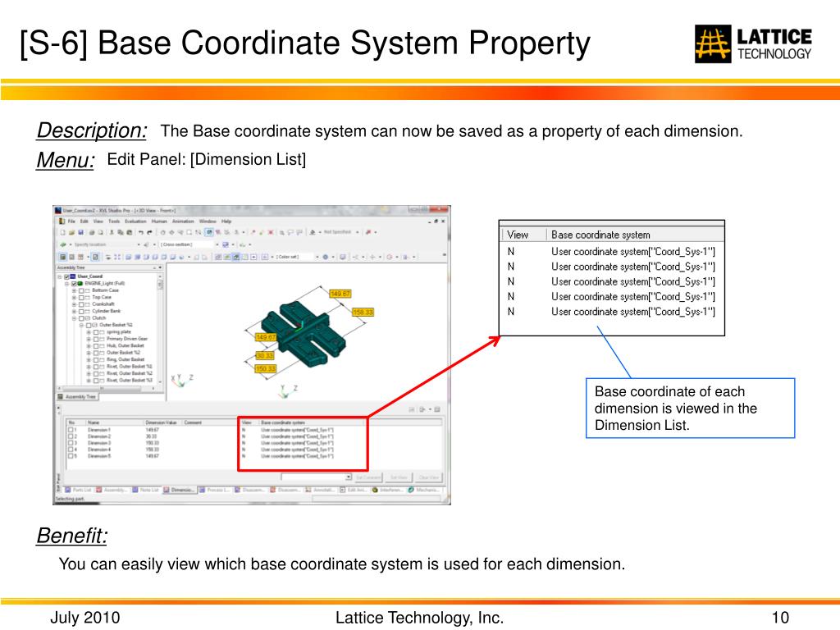Check the Dimension-1 row checkbox
This screenshot has width=840, height=630.
tap(71, 430)
